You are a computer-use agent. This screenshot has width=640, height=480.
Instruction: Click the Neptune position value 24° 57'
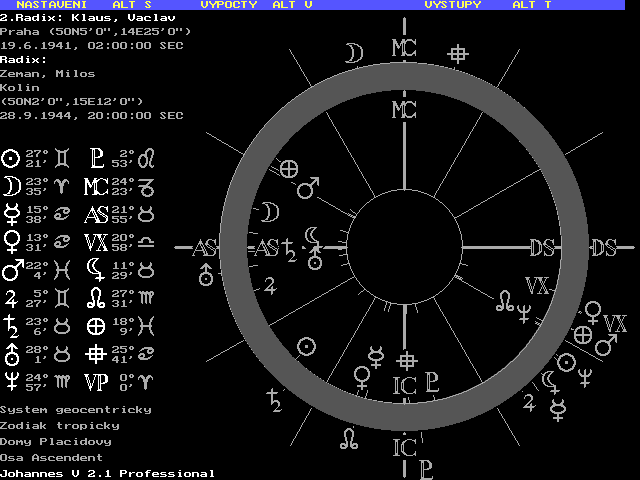37,382
